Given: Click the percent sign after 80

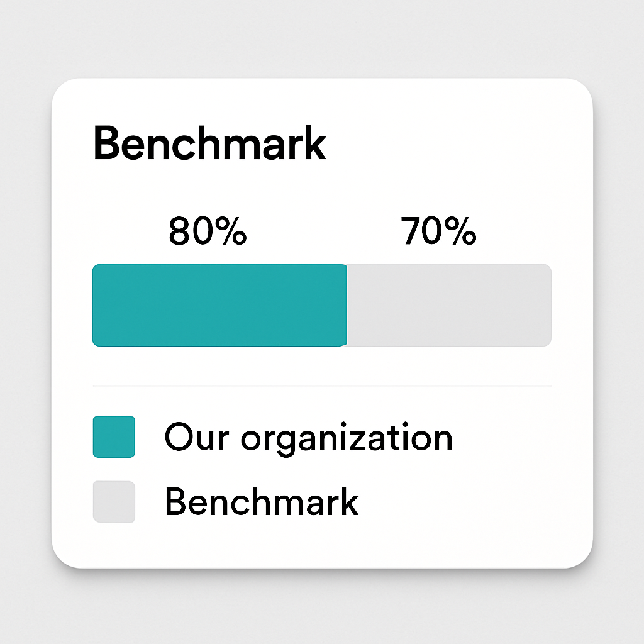Looking at the screenshot, I should click(x=230, y=232).
